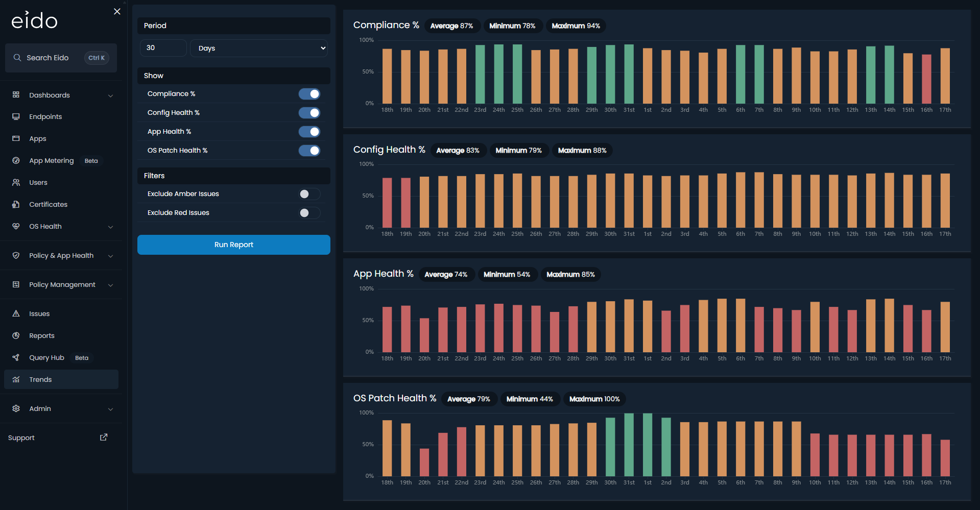The image size is (980, 510).
Task: Expand the Policy Management chevron
Action: click(x=110, y=285)
